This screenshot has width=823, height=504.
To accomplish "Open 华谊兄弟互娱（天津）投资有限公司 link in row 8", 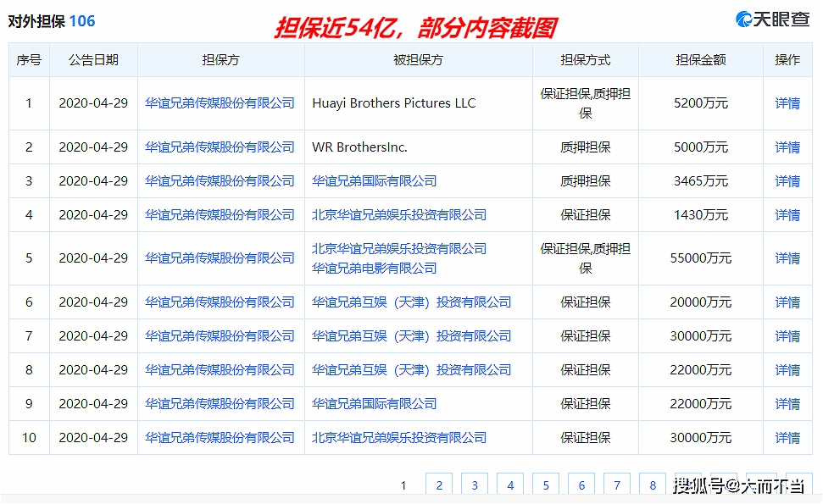I will pos(412,370).
